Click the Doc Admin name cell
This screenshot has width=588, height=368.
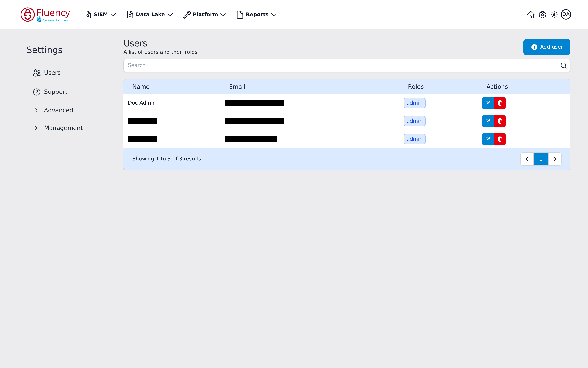pyautogui.click(x=142, y=103)
